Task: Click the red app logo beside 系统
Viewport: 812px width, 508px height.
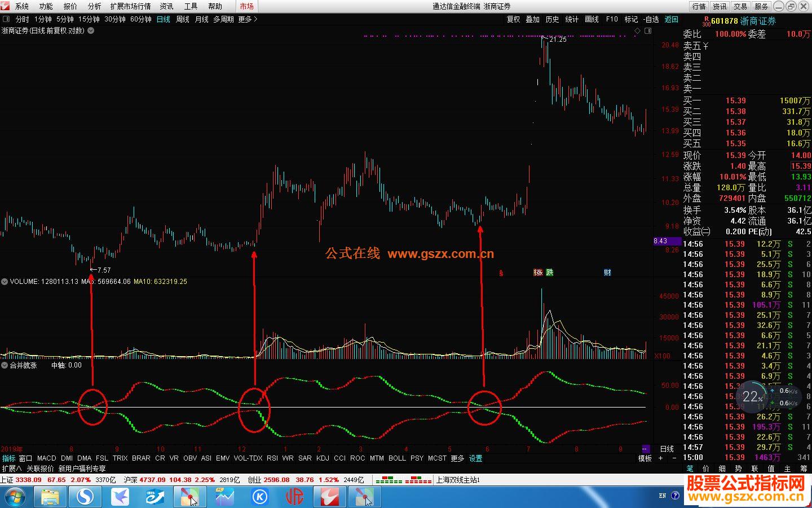Action: click(6, 6)
